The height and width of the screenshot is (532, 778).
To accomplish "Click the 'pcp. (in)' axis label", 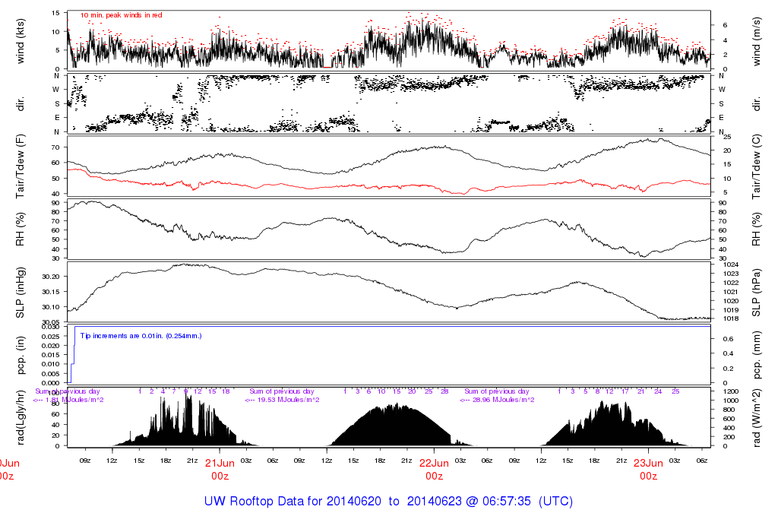I will (x=21, y=354).
